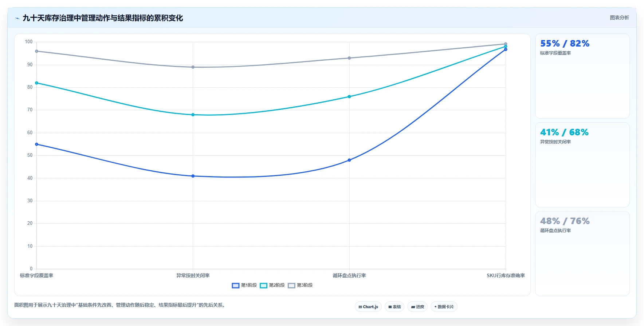
Task: Click the 循环盘点执行率 label in the card
Action: [x=555, y=231]
